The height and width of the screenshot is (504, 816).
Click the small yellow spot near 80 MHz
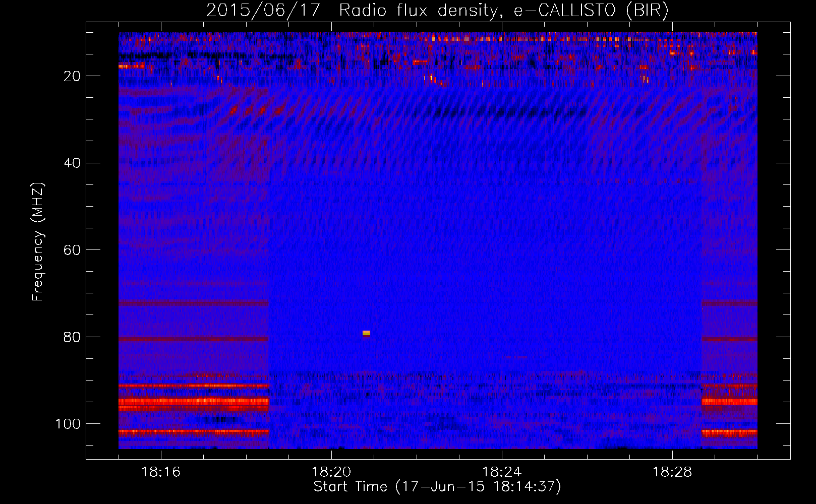point(366,333)
